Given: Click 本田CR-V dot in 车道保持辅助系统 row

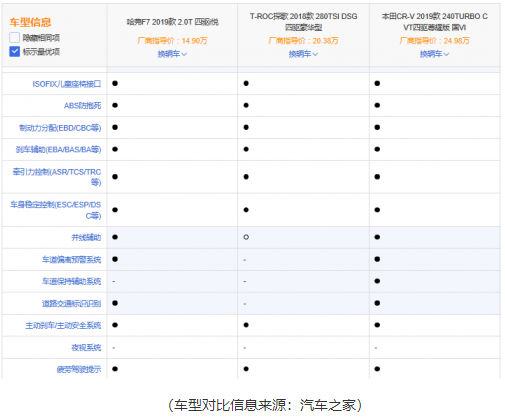Looking at the screenshot, I should coord(377,281).
